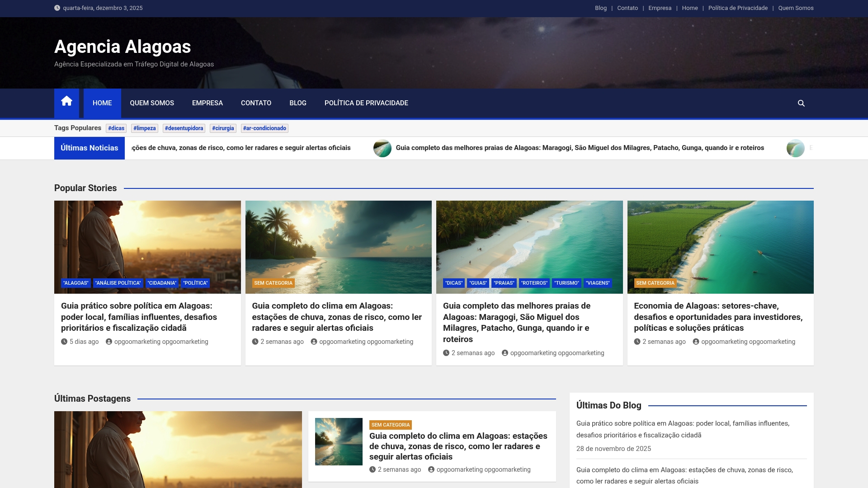This screenshot has width=868, height=488.
Task: Click the globe thumbnail in the news ticker
Action: 383,148
